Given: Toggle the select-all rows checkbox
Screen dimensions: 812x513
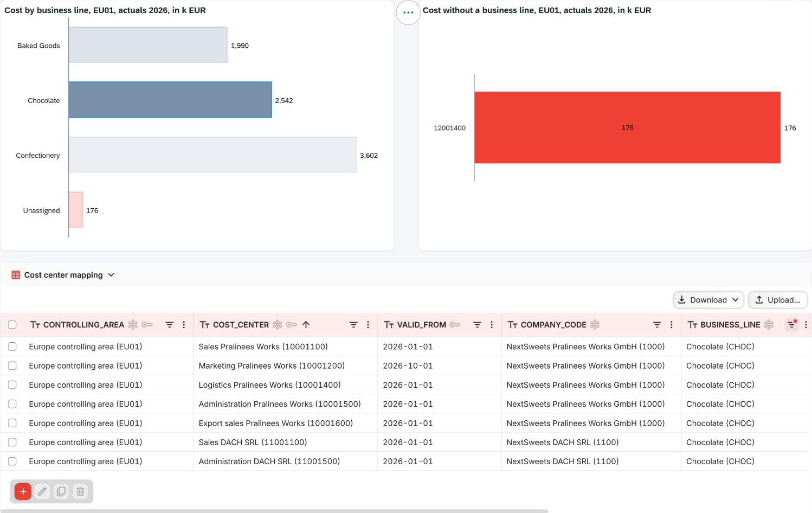Looking at the screenshot, I should click(12, 325).
